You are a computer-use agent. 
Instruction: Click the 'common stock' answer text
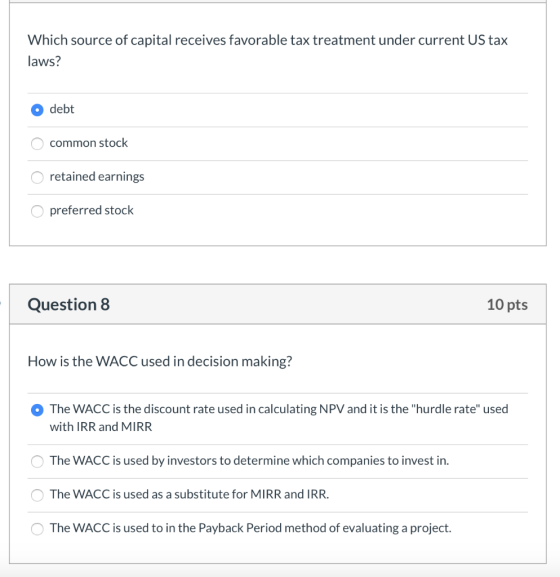89,143
